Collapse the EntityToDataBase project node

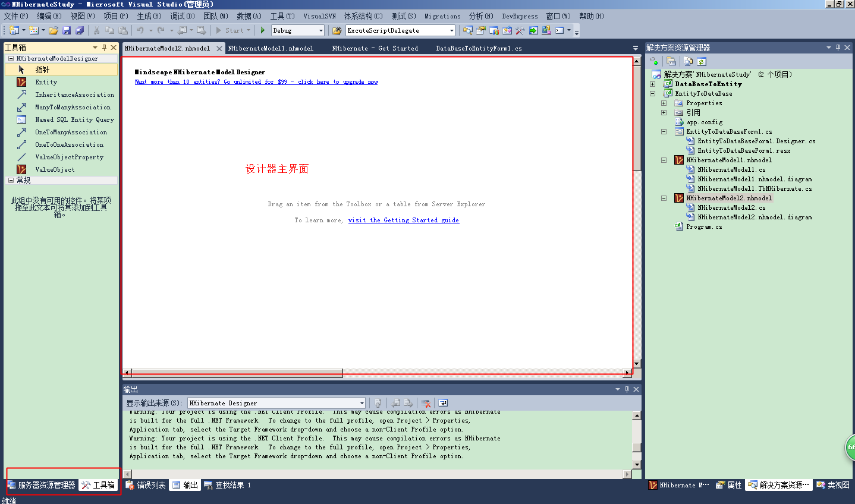(x=652, y=93)
